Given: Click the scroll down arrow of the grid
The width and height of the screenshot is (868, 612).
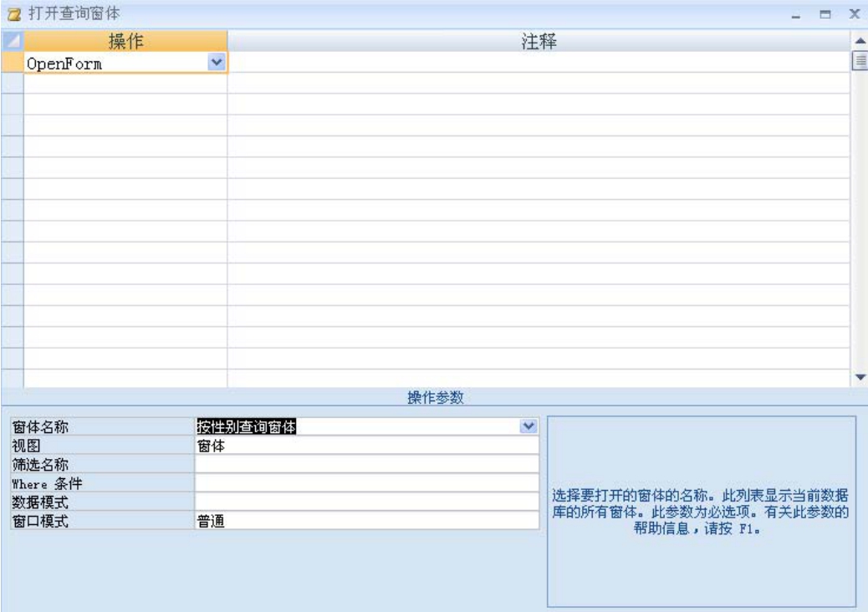Looking at the screenshot, I should tap(858, 378).
